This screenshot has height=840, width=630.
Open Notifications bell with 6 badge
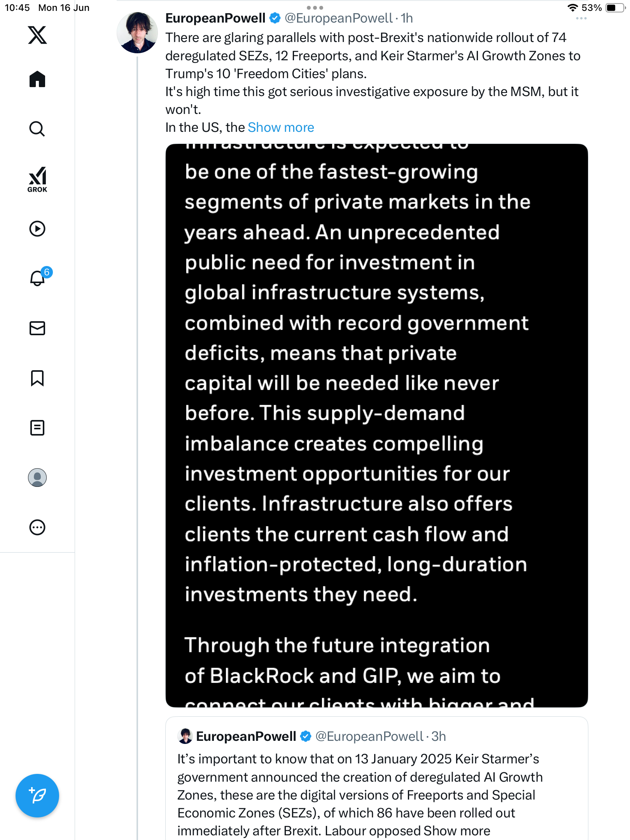click(40, 277)
